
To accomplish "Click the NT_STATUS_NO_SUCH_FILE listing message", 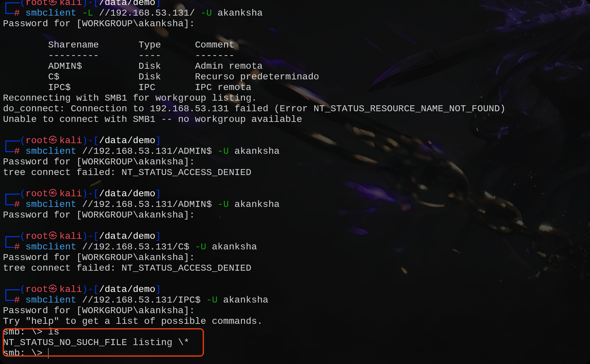I will click(96, 342).
